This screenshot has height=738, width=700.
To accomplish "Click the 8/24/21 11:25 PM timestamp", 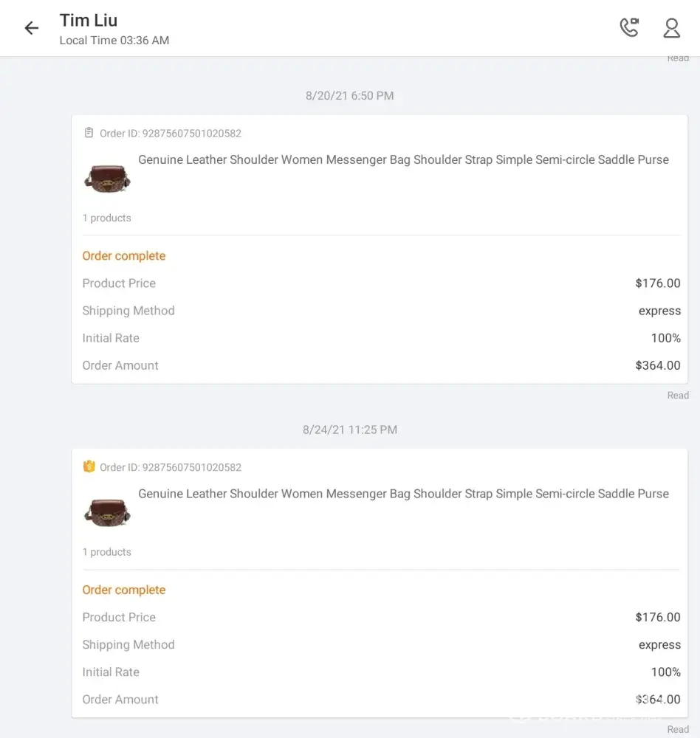I will pyautogui.click(x=349, y=430).
